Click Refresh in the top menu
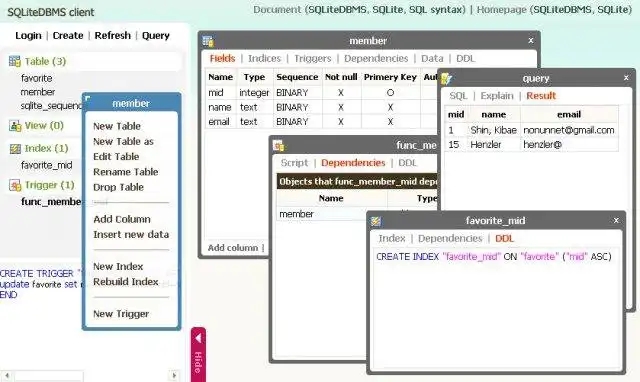Viewport: 640px width, 382px height. click(113, 36)
